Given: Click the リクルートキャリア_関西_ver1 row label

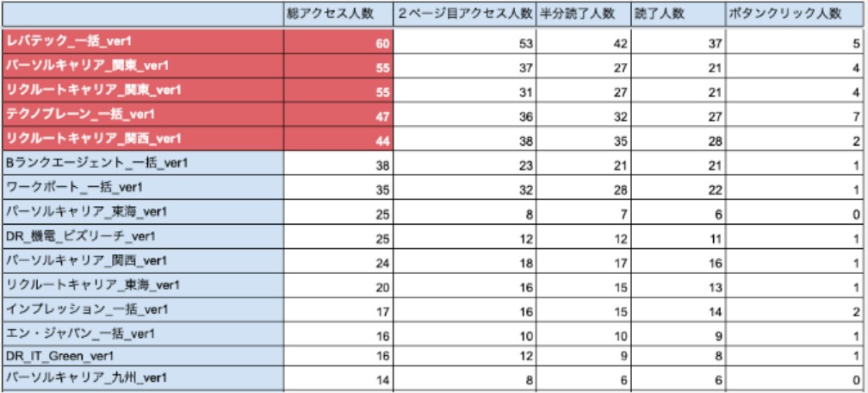Looking at the screenshot, I should tap(143, 139).
